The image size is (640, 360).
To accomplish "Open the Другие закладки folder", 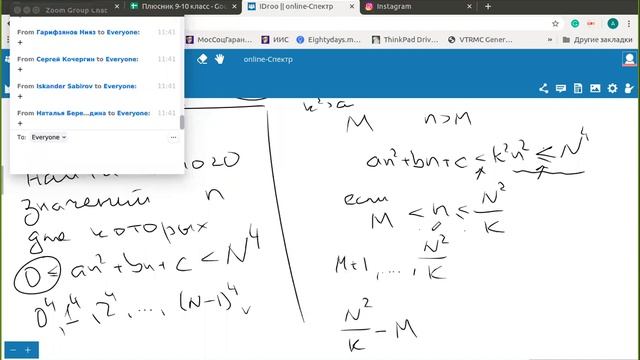I will tap(597, 40).
